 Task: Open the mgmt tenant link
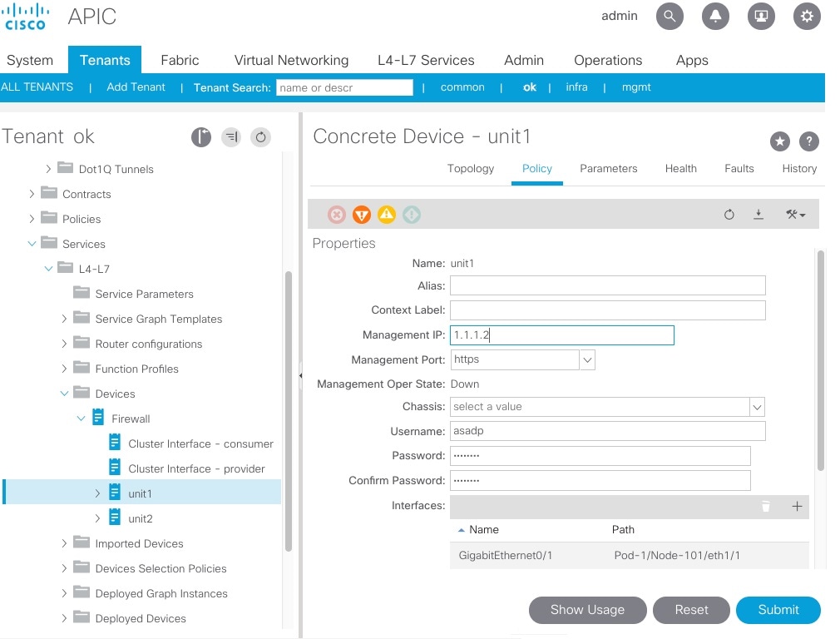(636, 87)
